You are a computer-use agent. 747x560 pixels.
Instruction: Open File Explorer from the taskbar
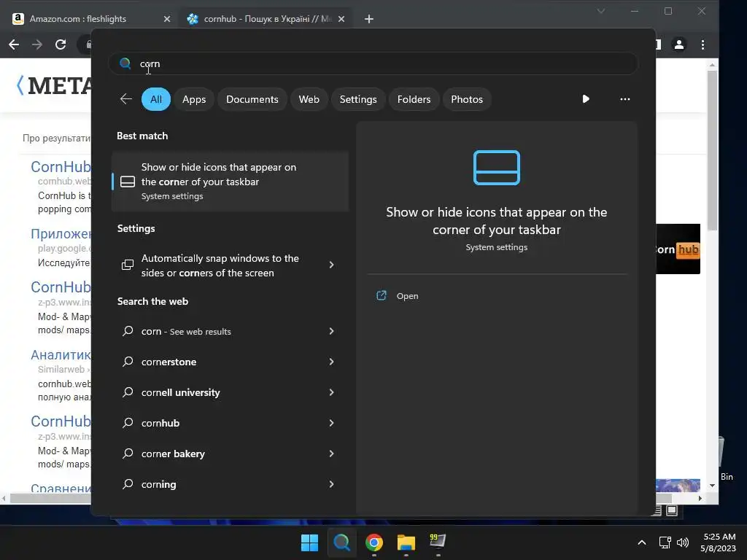click(406, 542)
